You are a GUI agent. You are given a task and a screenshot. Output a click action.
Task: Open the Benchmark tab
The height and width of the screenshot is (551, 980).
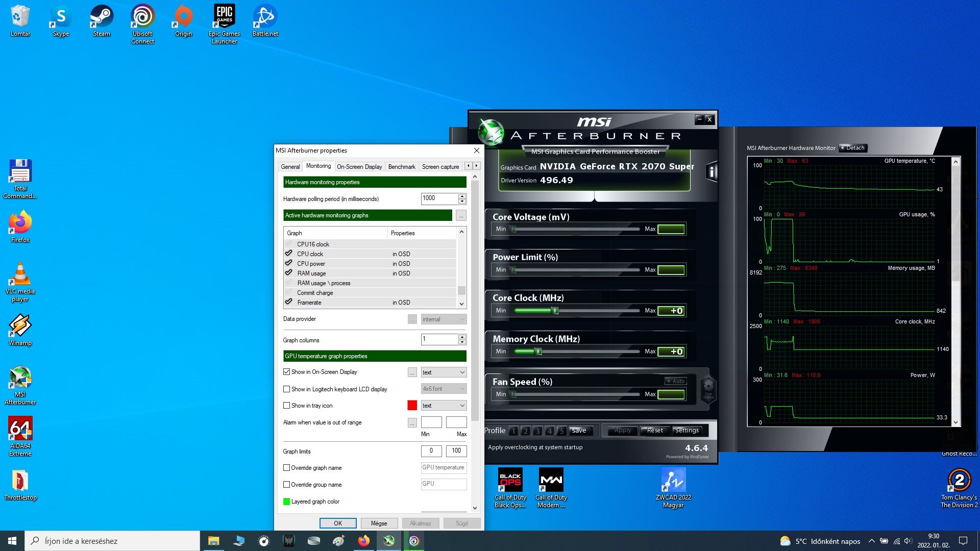tap(402, 167)
